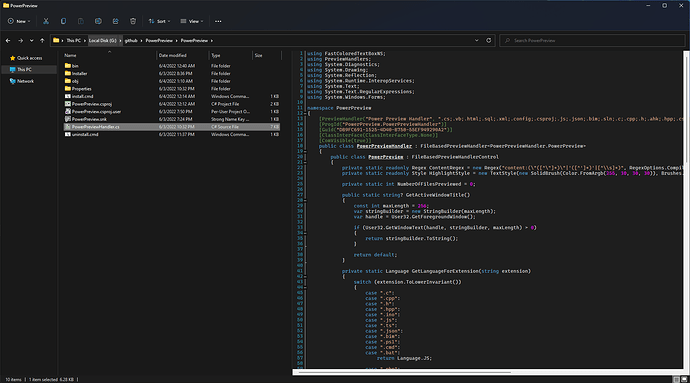Click the uninstall.cmd file name
The image size is (690, 383).
click(85, 134)
